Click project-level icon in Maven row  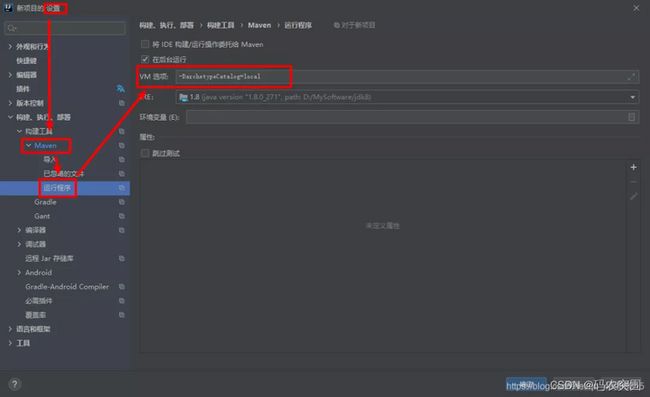click(121, 145)
